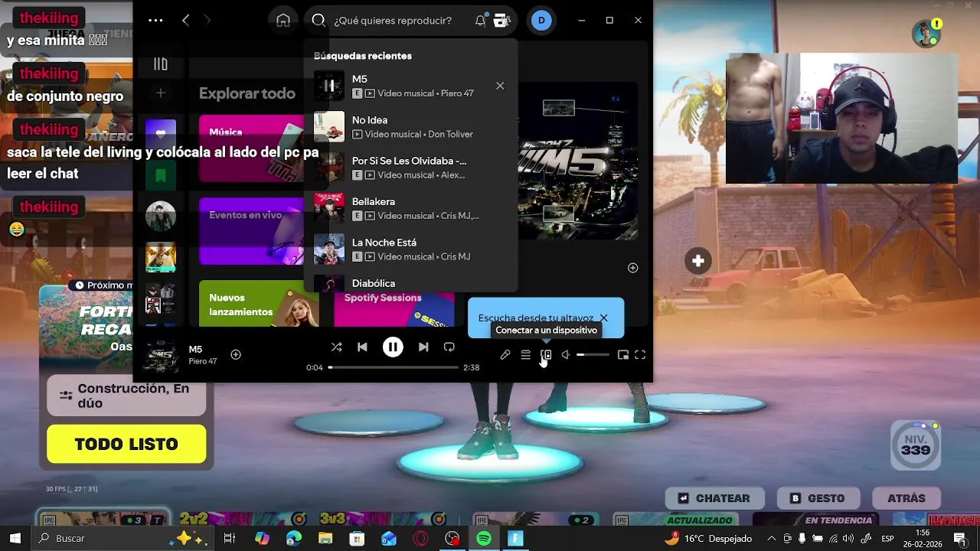Adjust the Spotify volume slider

click(593, 354)
